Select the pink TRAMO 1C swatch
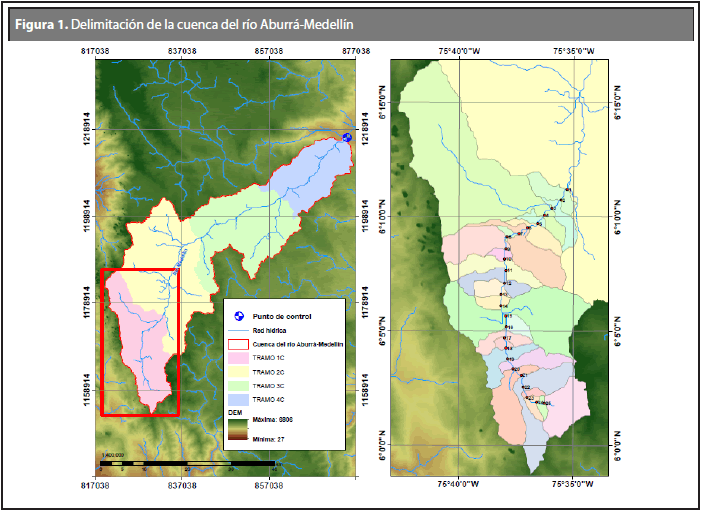The width and height of the screenshot is (702, 512). pyautogui.click(x=239, y=357)
